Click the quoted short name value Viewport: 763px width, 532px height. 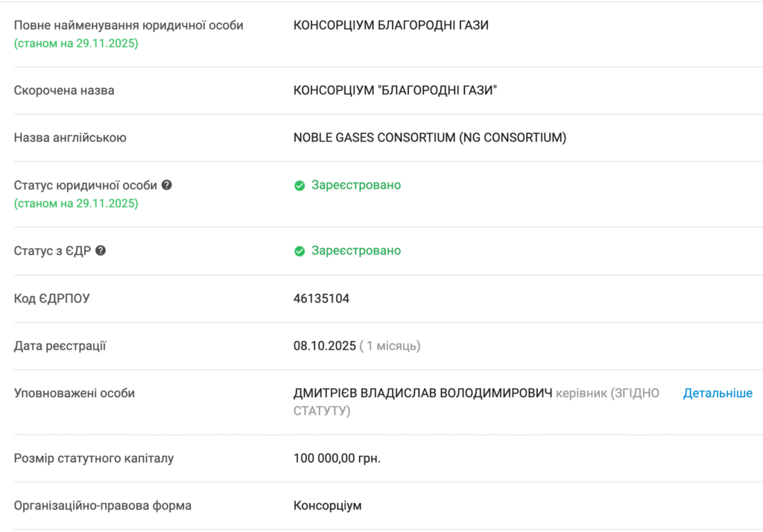(395, 90)
